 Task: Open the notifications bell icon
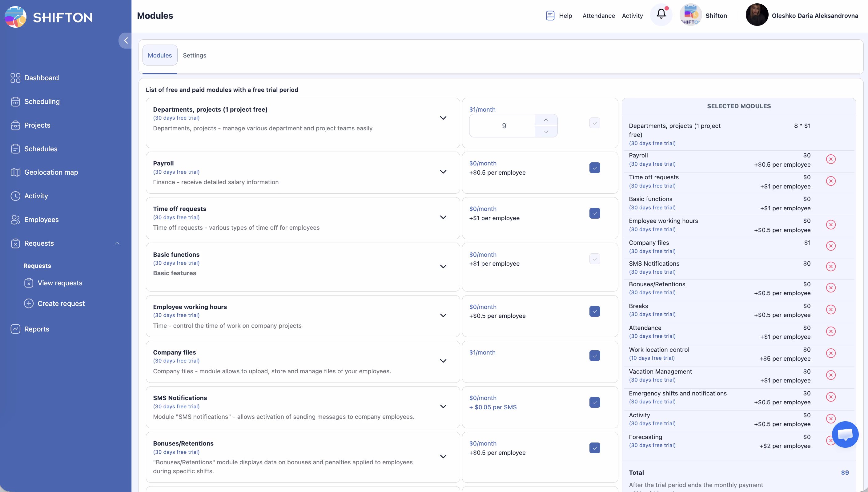point(661,14)
